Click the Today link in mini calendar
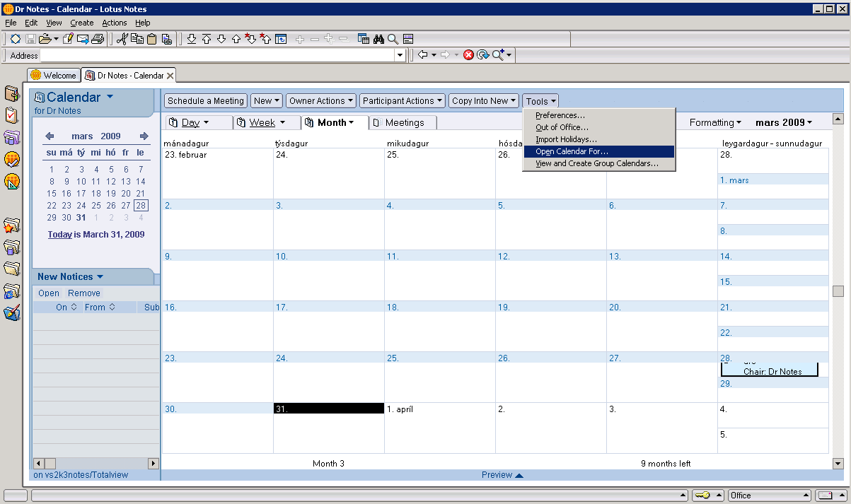851x504 pixels. pos(59,235)
